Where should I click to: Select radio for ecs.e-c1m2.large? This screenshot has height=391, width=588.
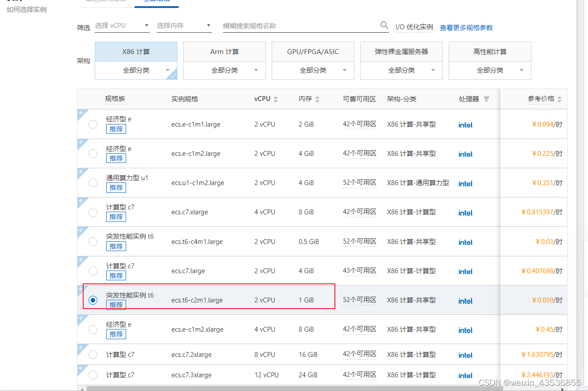pyautogui.click(x=93, y=154)
